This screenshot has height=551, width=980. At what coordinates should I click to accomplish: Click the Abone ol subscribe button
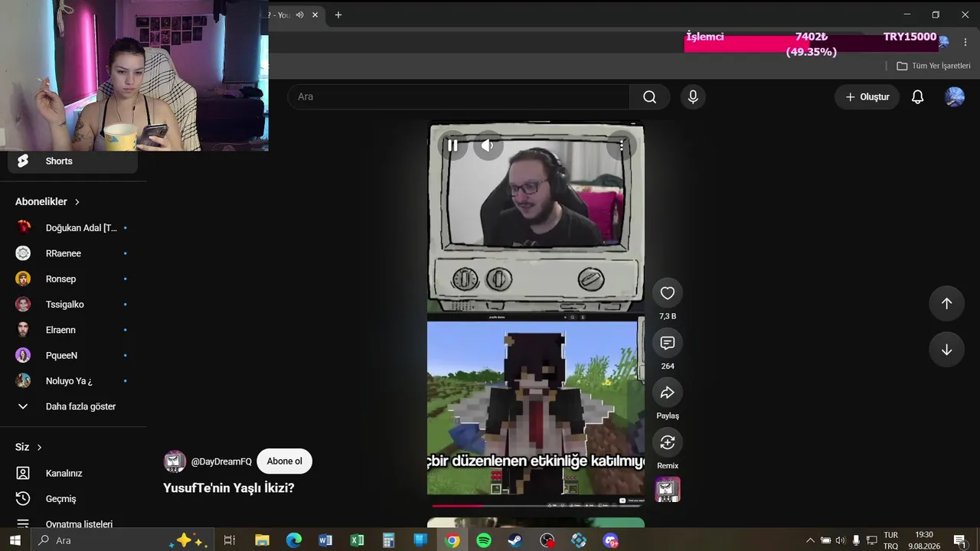point(284,461)
